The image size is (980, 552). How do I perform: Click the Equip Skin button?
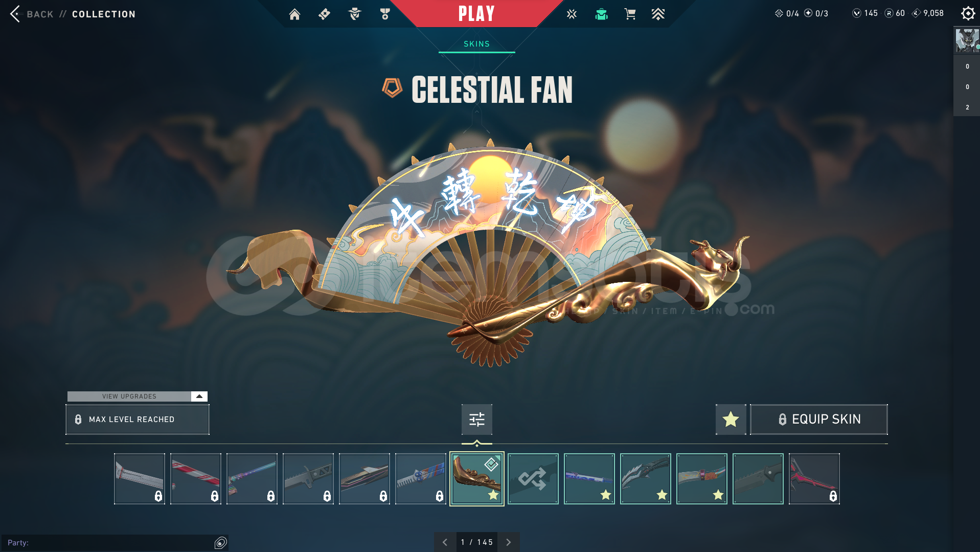click(818, 419)
